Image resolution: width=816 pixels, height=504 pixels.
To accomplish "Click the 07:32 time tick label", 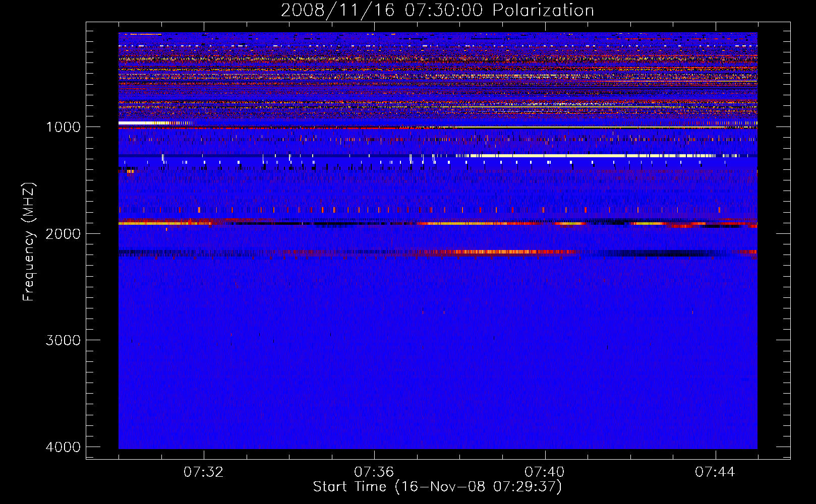I will 204,472.
